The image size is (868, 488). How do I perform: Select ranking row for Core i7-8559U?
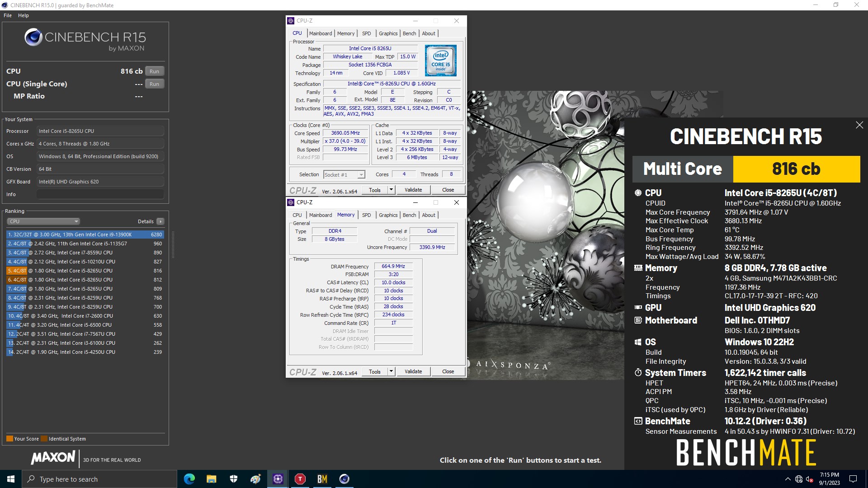[x=85, y=253]
